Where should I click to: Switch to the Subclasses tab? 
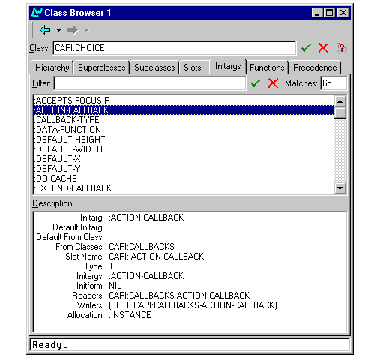[155, 68]
